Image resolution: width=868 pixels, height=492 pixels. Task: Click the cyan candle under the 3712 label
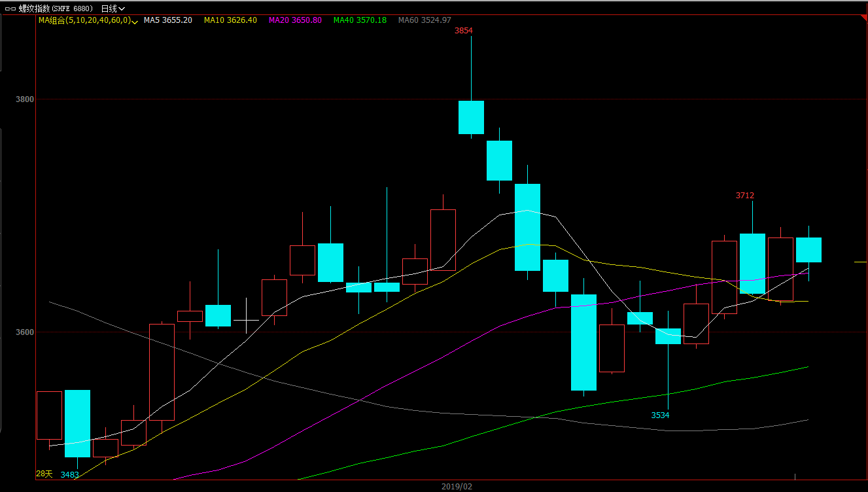752,264
